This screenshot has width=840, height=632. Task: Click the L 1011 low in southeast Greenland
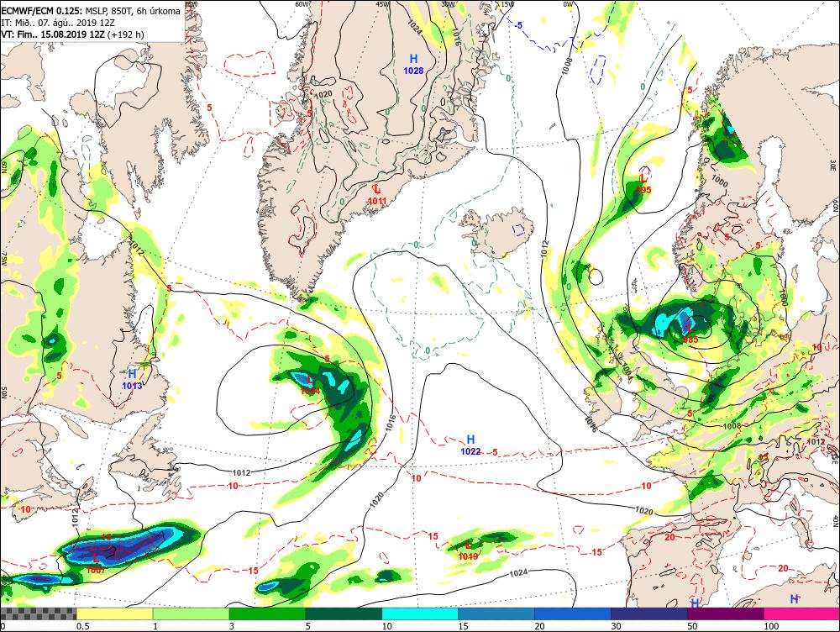(x=377, y=195)
